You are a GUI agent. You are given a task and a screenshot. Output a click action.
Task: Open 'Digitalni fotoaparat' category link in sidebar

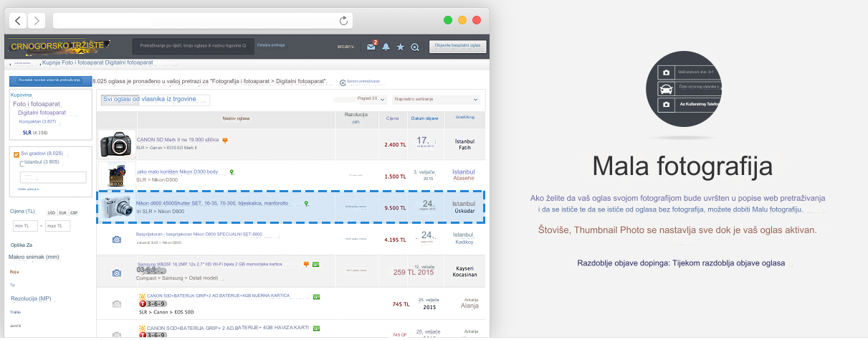coord(42,113)
